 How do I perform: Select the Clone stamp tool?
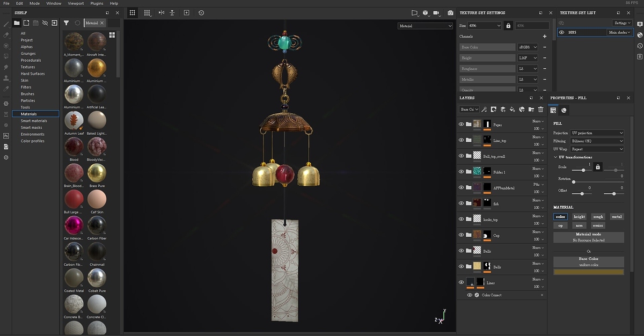coord(6,78)
